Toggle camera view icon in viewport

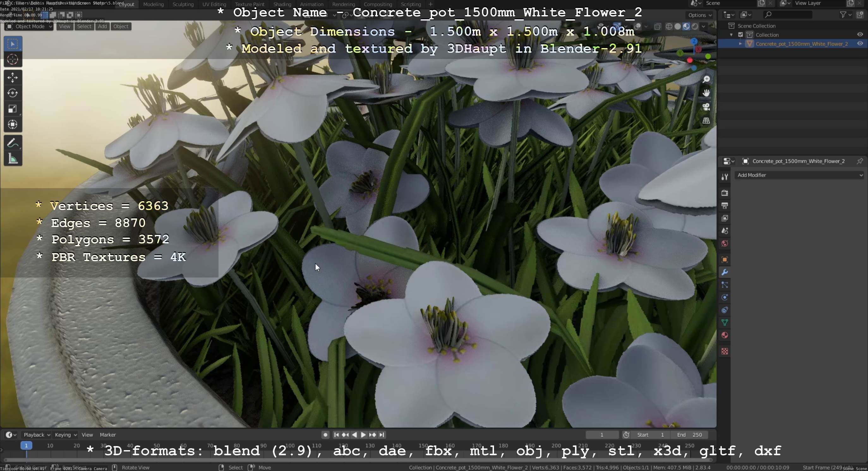coord(706,107)
